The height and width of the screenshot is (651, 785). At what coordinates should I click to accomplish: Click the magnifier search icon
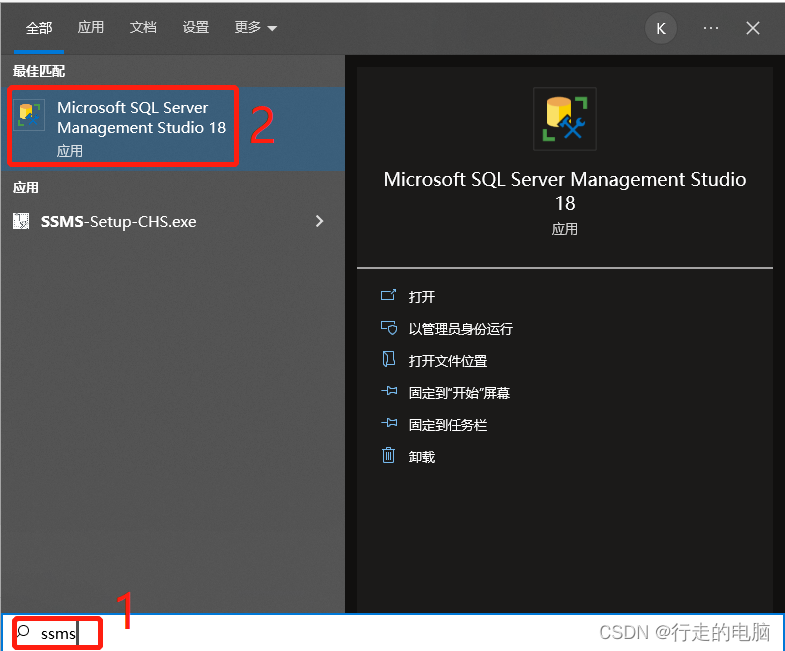23,631
